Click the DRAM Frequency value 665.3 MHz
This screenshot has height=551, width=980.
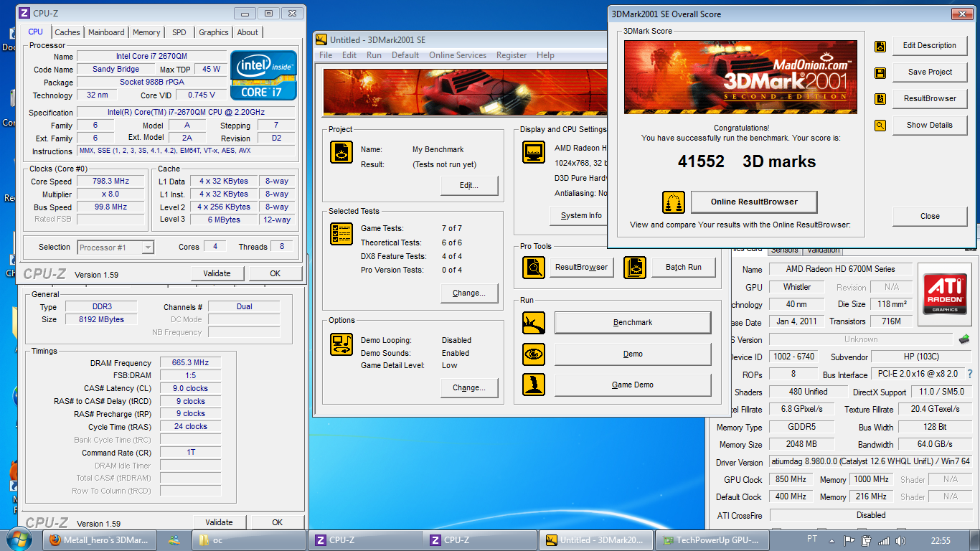point(190,364)
